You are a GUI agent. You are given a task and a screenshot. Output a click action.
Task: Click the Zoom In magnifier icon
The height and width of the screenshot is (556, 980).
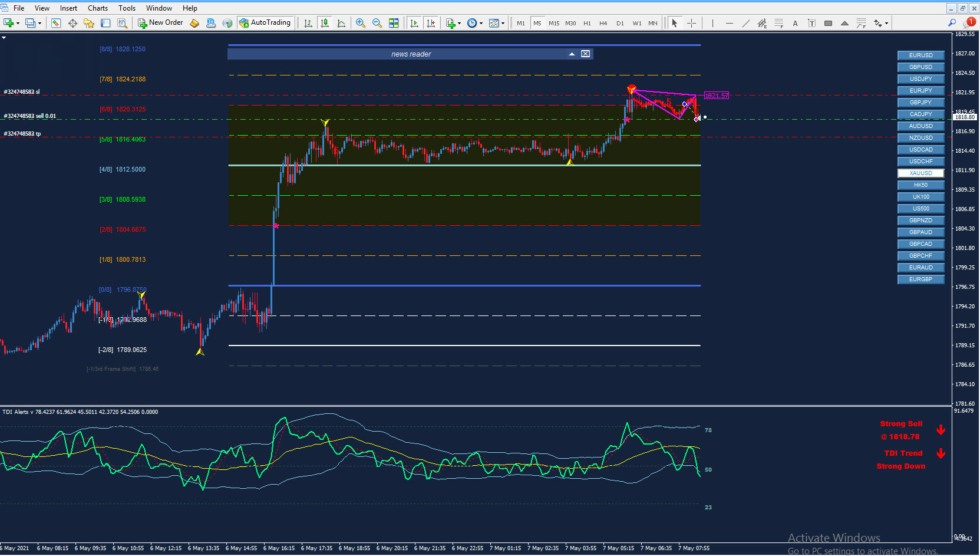pyautogui.click(x=360, y=23)
